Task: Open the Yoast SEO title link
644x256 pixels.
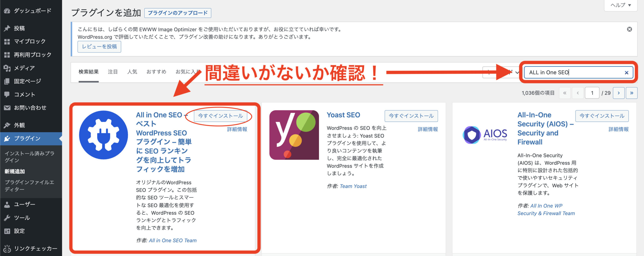Action: pos(343,115)
